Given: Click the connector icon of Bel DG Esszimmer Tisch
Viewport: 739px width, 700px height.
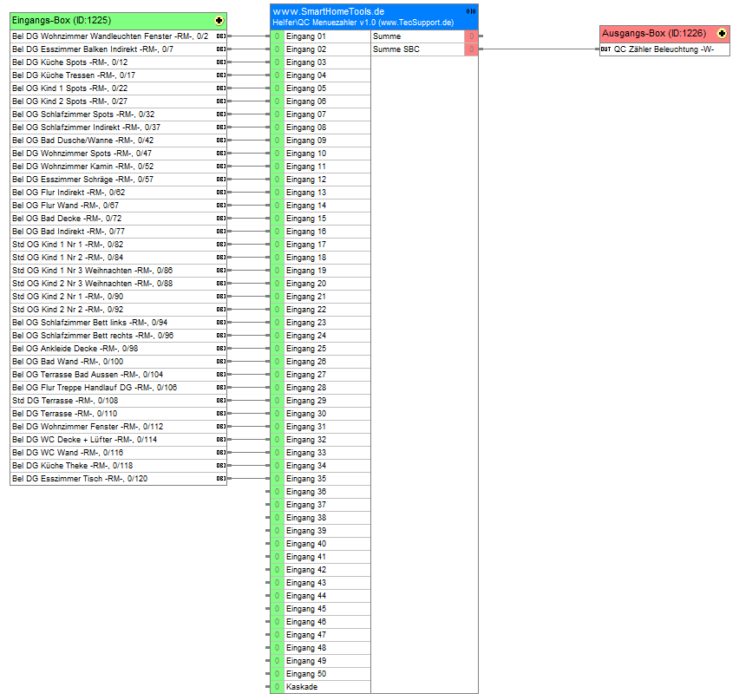Looking at the screenshot, I should click(220, 479).
